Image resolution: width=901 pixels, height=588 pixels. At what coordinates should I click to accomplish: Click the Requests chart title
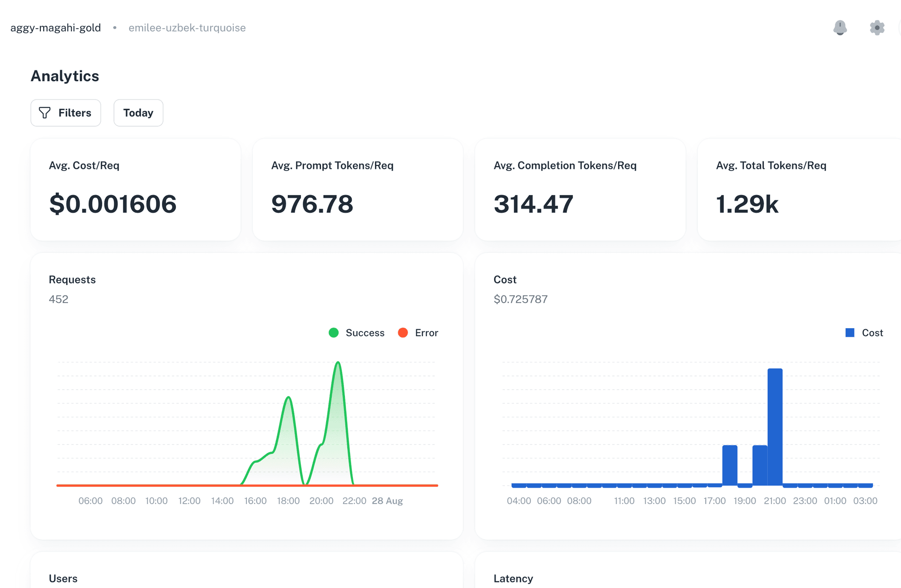coord(72,279)
